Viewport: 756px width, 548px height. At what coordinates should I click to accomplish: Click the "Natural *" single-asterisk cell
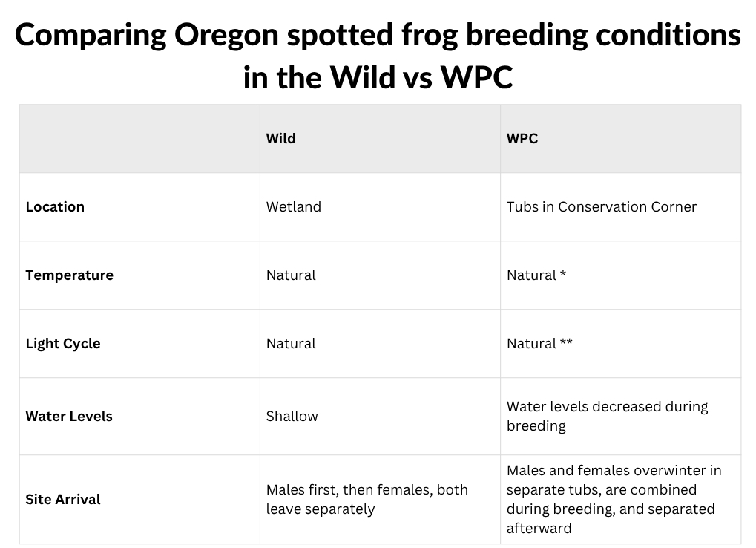tap(536, 275)
